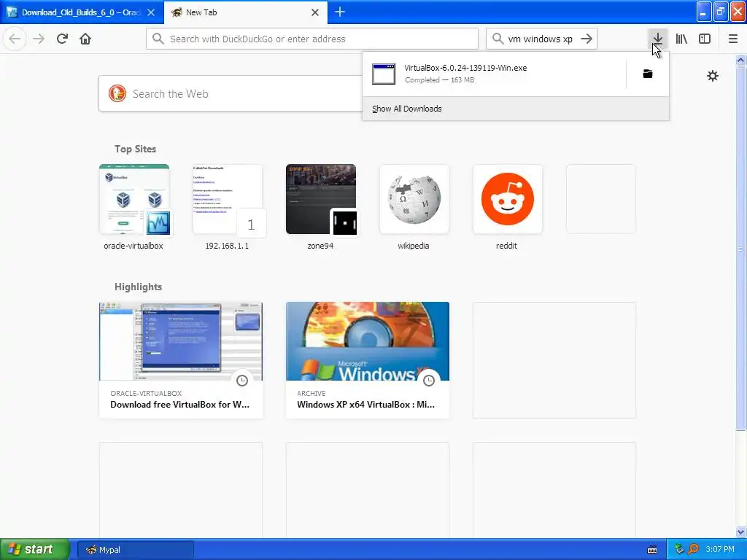The height and width of the screenshot is (560, 747).
Task: Select the New Tab tab
Action: [x=246, y=12]
